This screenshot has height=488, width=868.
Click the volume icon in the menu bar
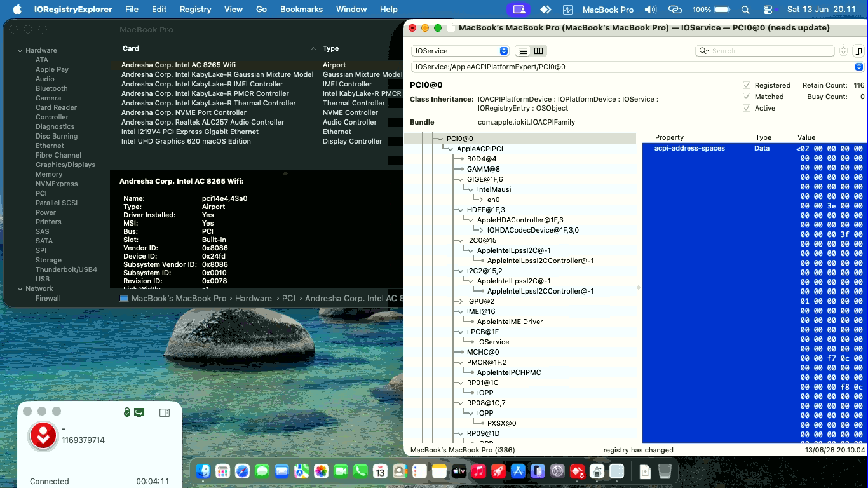pos(650,10)
